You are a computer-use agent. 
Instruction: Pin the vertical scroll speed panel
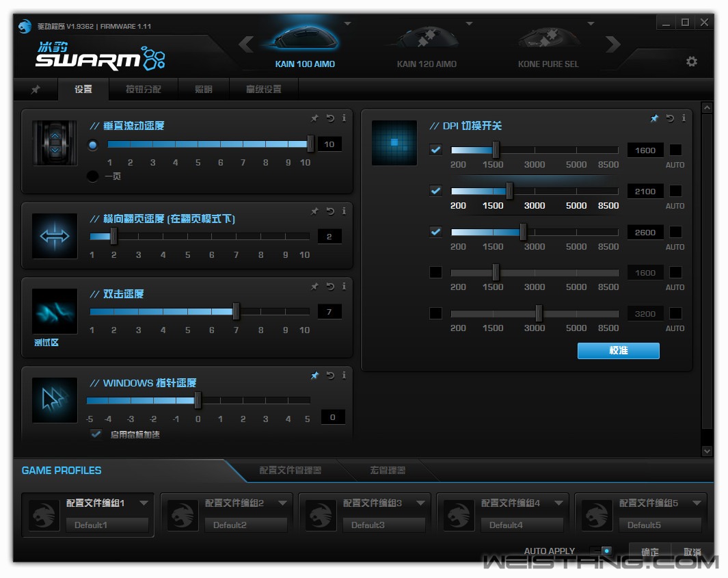[315, 118]
